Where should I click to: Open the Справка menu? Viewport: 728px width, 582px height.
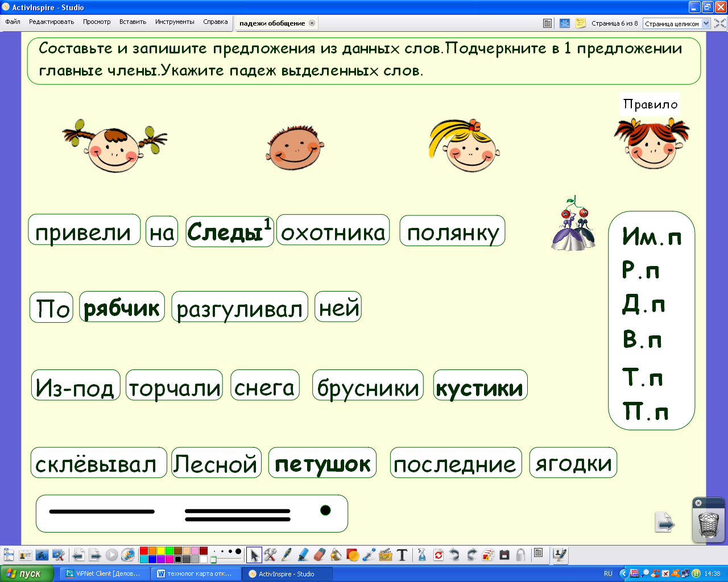[x=216, y=22]
